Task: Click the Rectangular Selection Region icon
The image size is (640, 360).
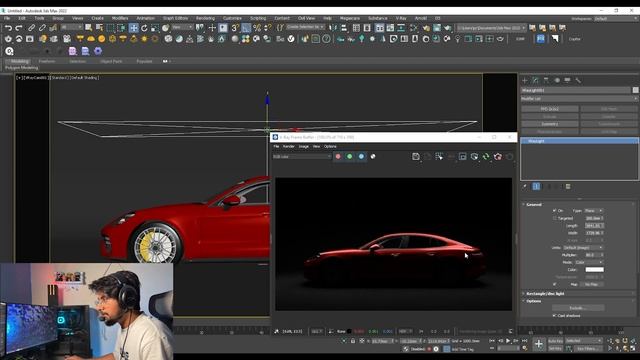Action: 110,28
